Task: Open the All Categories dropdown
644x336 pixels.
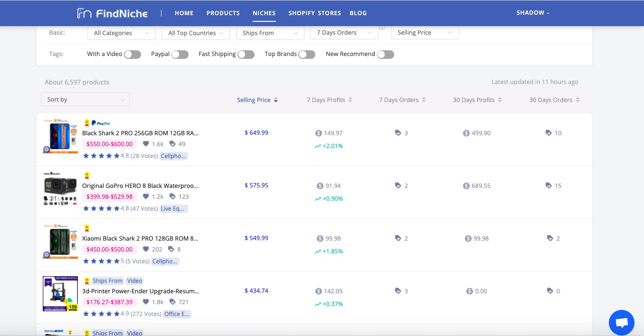Action: (122, 33)
